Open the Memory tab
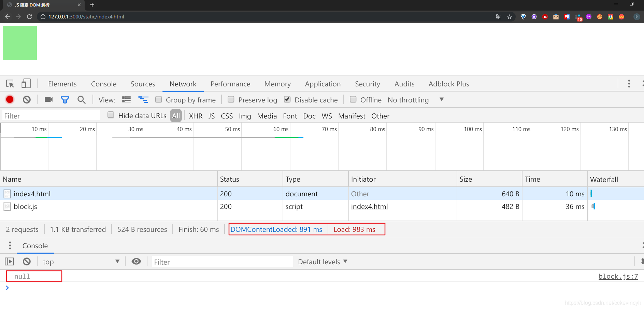 (277, 84)
